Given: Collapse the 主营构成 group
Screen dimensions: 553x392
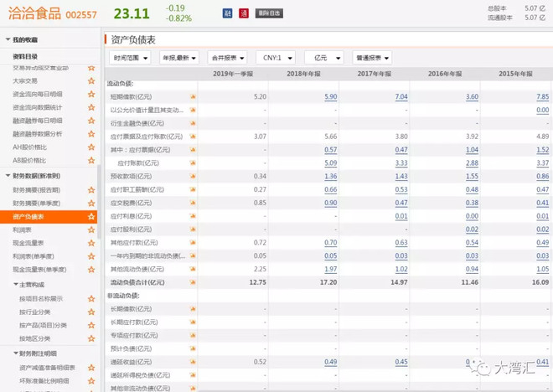Looking at the screenshot, I should [x=16, y=284].
